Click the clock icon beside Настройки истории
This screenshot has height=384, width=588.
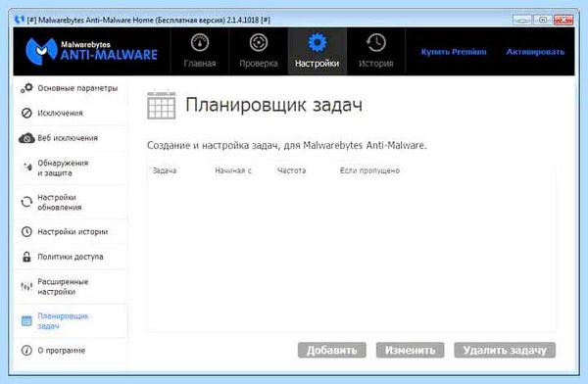coord(26,232)
